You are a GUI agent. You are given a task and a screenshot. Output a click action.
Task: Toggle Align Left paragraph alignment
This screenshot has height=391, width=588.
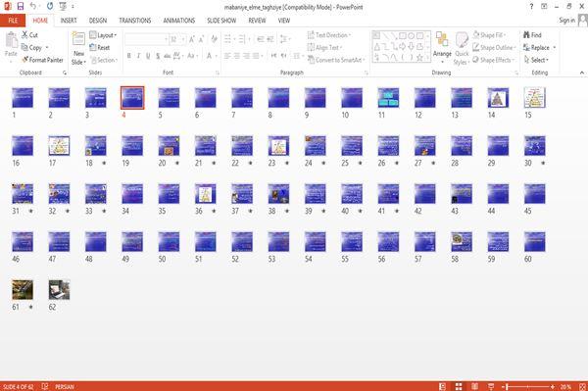pyautogui.click(x=227, y=56)
